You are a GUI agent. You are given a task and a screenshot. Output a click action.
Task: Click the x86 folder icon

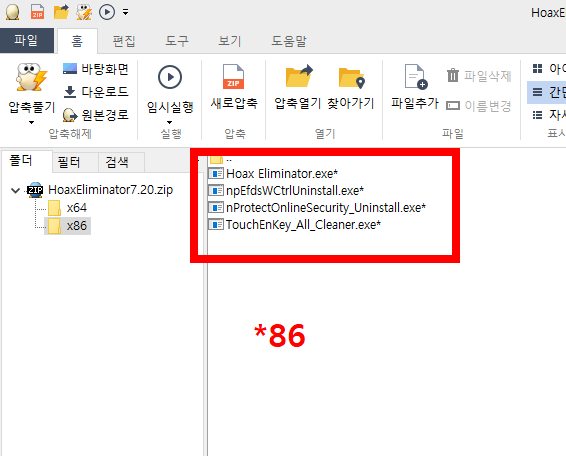click(55, 226)
